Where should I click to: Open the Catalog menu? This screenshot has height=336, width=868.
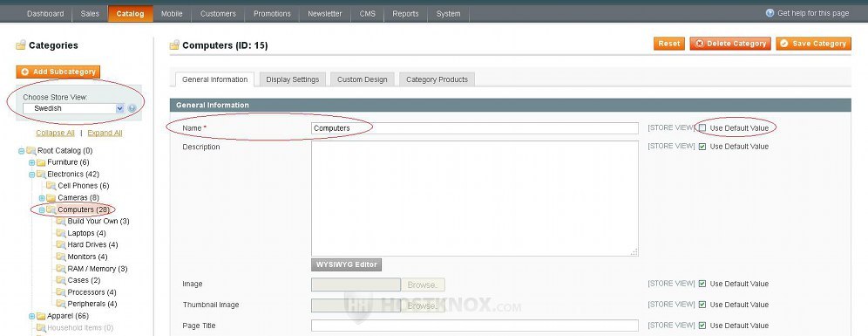pos(130,14)
